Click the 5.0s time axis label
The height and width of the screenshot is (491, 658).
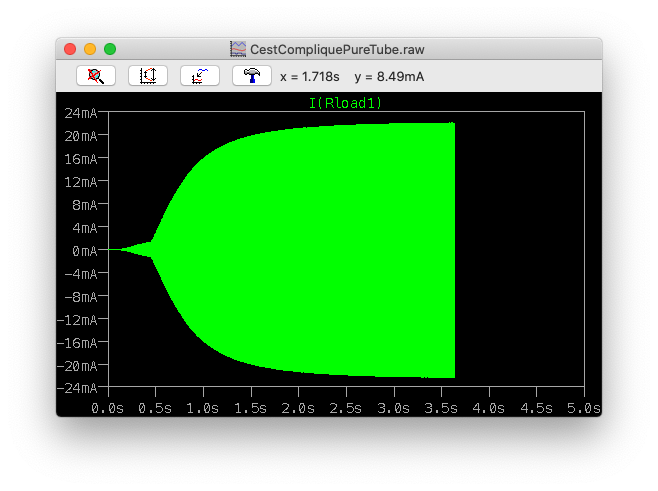[584, 408]
